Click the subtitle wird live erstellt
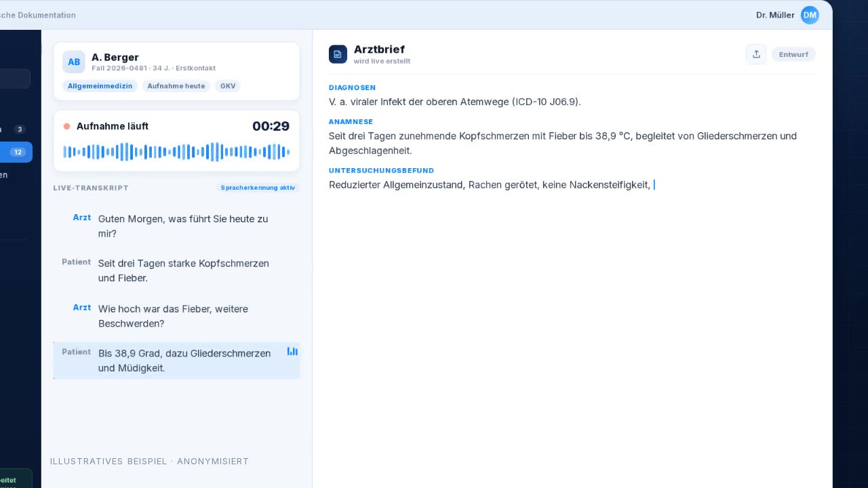868x488 pixels. (x=382, y=61)
